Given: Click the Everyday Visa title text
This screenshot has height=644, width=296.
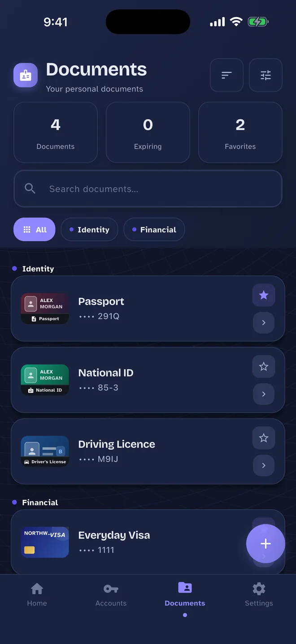Looking at the screenshot, I should [x=114, y=535].
